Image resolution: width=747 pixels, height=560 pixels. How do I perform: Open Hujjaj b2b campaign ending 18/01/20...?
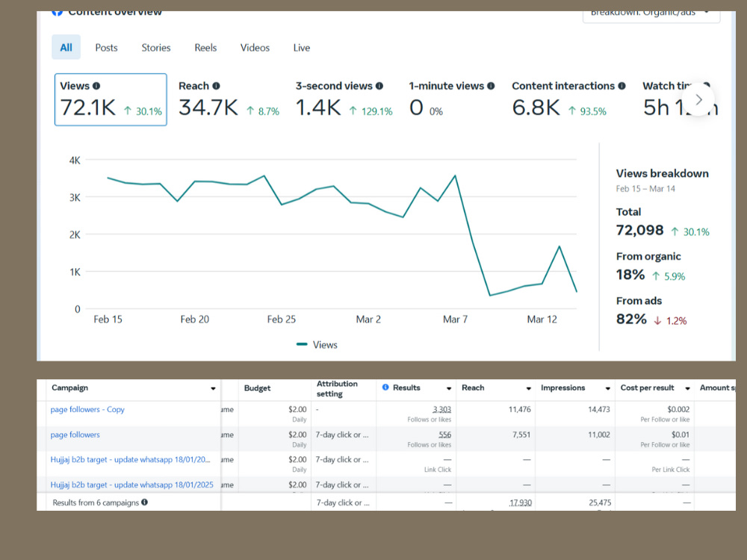(131, 459)
